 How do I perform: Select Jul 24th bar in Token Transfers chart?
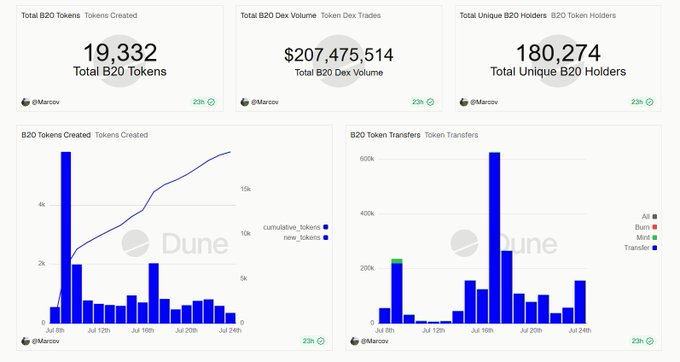(580, 302)
